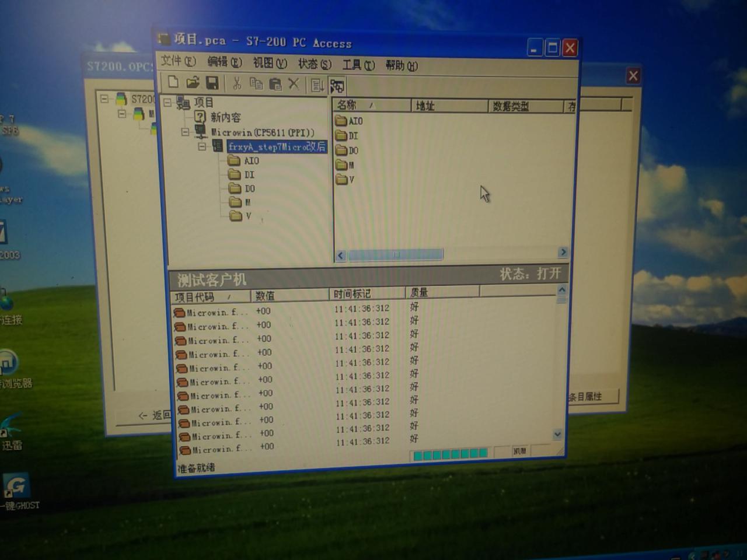Copy the selected item

coord(256,83)
